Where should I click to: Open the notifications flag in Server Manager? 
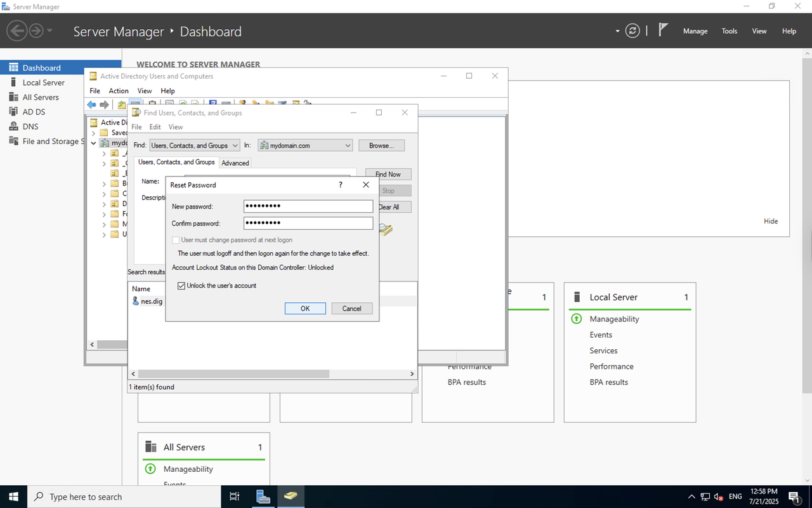coord(663,30)
